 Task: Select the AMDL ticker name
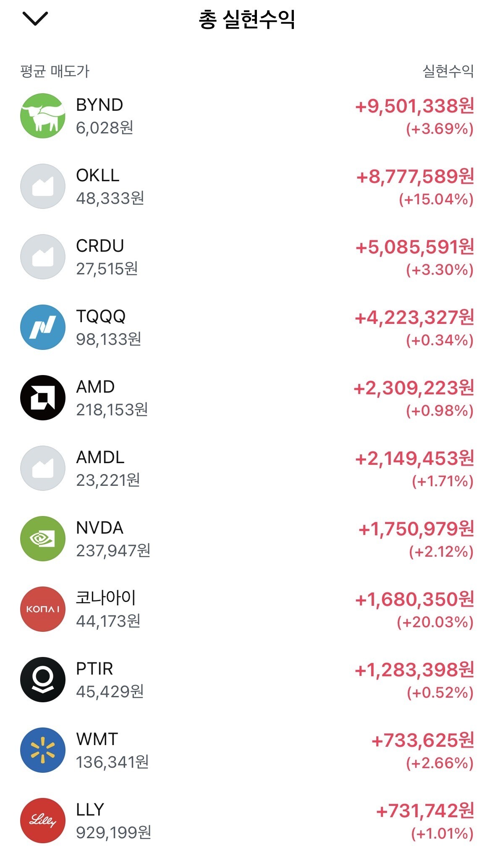(100, 457)
